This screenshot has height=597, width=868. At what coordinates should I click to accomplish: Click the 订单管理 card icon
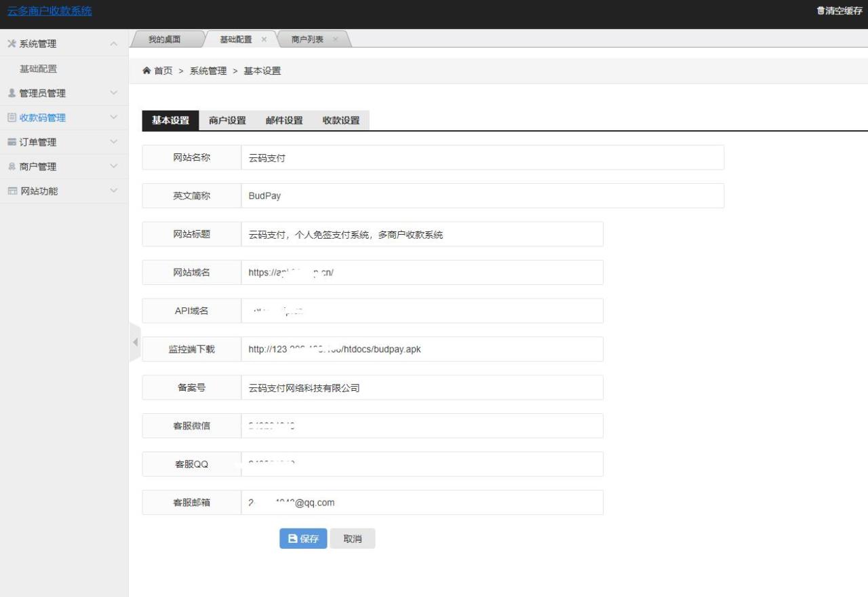coord(11,142)
